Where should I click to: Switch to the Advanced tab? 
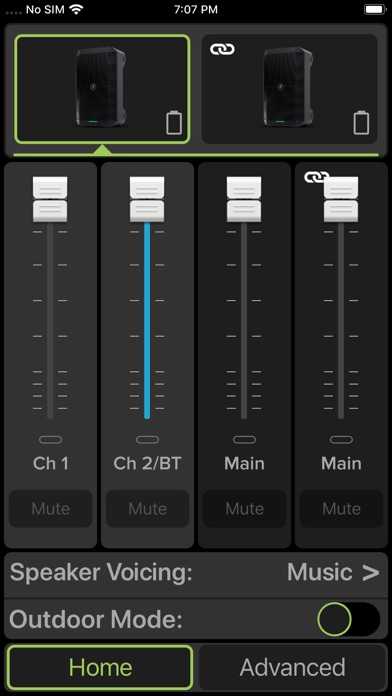[293, 668]
